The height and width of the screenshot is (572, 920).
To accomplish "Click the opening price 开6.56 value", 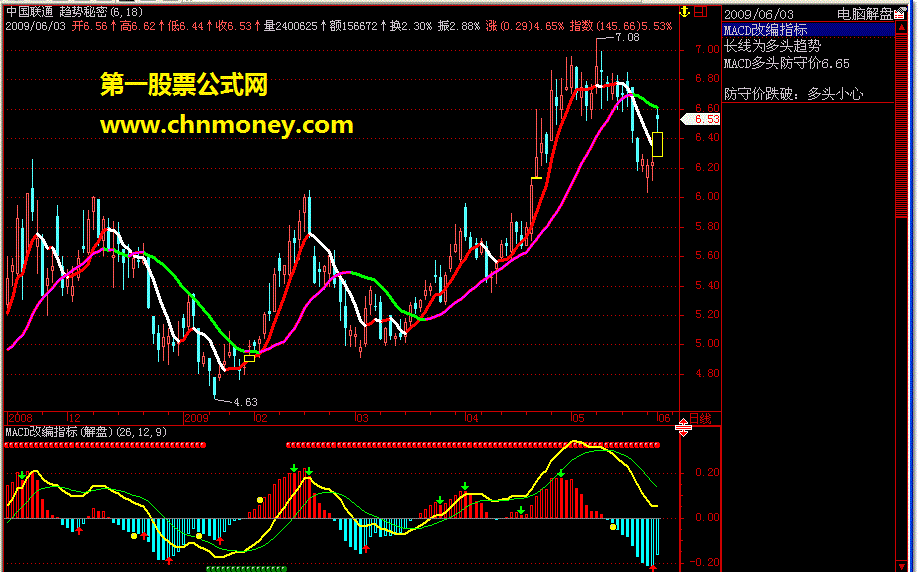I will (x=90, y=26).
